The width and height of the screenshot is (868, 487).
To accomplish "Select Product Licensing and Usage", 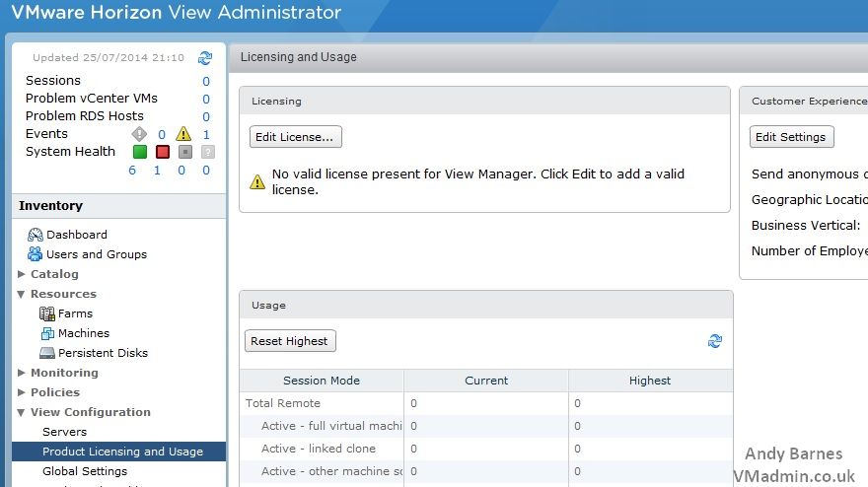I will (x=118, y=452).
